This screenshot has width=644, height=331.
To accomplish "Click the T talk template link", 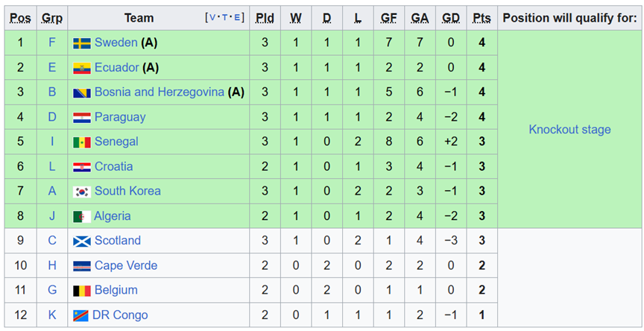I will (225, 18).
